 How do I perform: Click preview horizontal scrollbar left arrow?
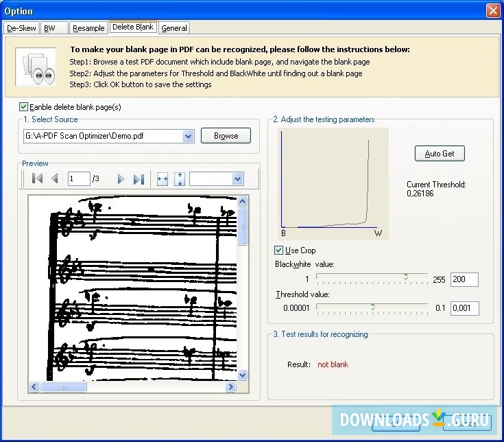[34, 386]
